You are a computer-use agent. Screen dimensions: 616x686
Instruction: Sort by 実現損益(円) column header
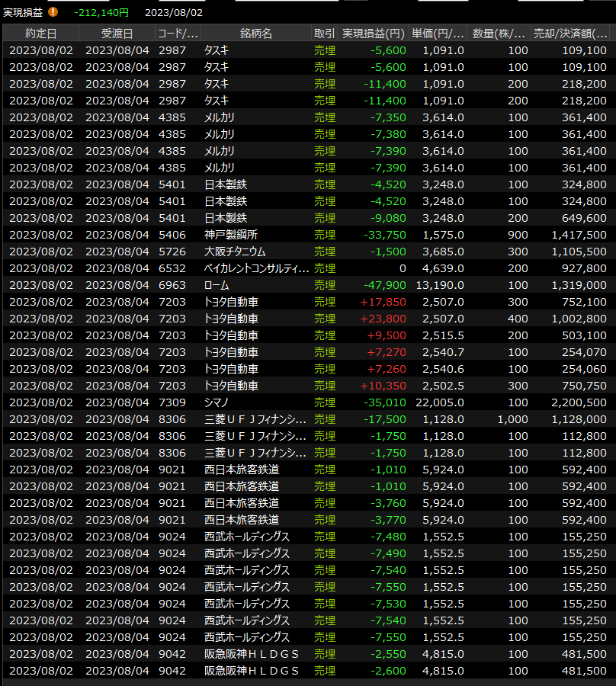pos(374,34)
